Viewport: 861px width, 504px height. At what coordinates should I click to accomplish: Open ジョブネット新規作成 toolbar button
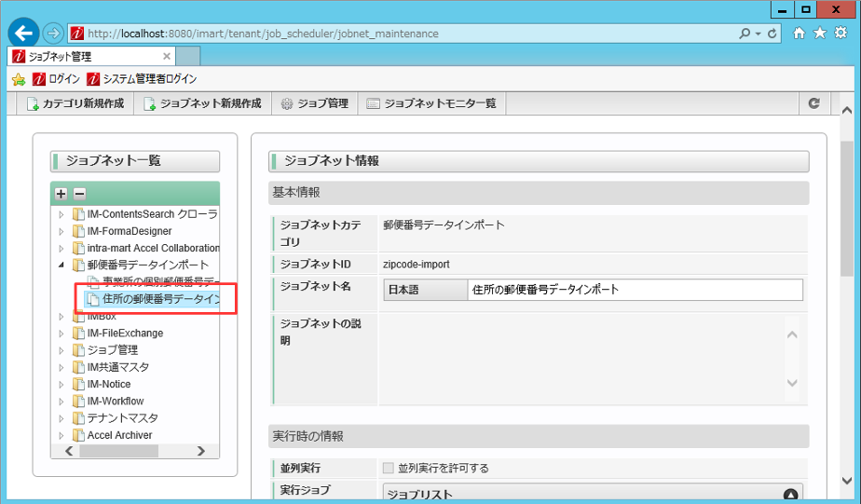[202, 103]
